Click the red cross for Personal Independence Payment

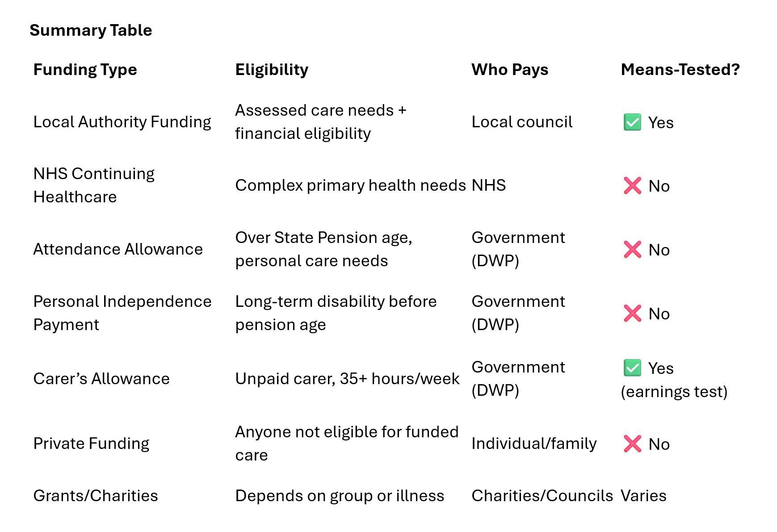click(632, 314)
